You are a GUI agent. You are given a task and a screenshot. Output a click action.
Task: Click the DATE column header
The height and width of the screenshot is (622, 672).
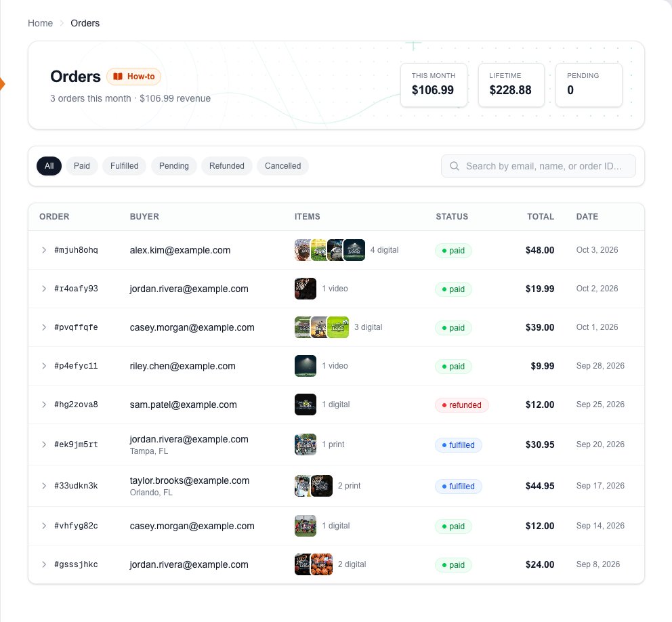(x=587, y=216)
